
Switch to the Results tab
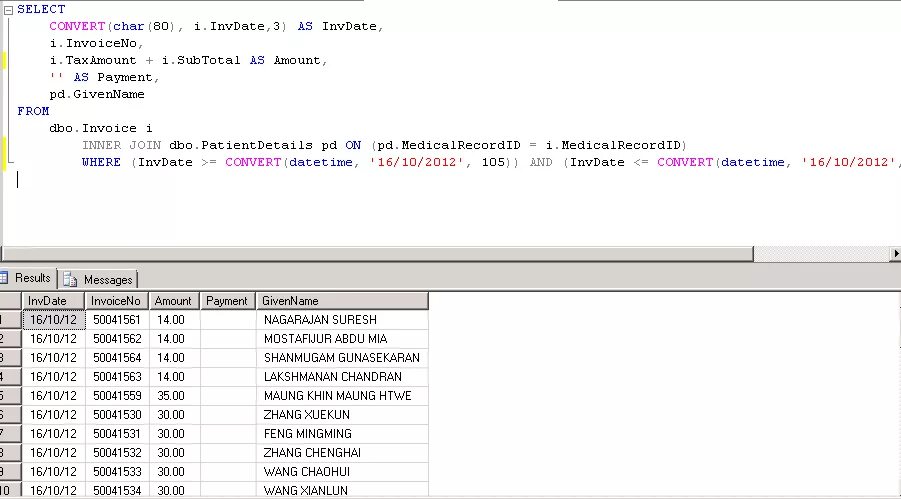point(28,278)
